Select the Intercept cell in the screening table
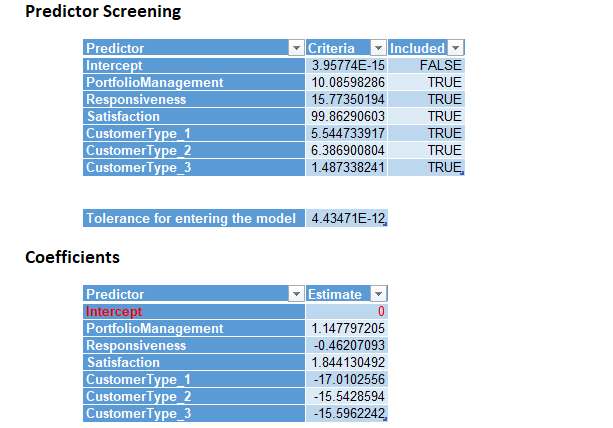Viewport: 613px width, 428px height. click(194, 65)
